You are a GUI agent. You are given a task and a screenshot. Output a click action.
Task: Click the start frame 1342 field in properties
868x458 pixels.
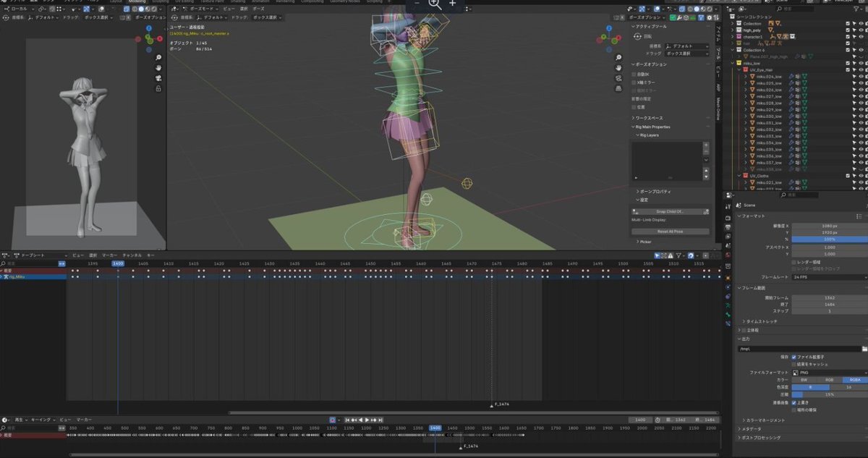[x=830, y=298]
